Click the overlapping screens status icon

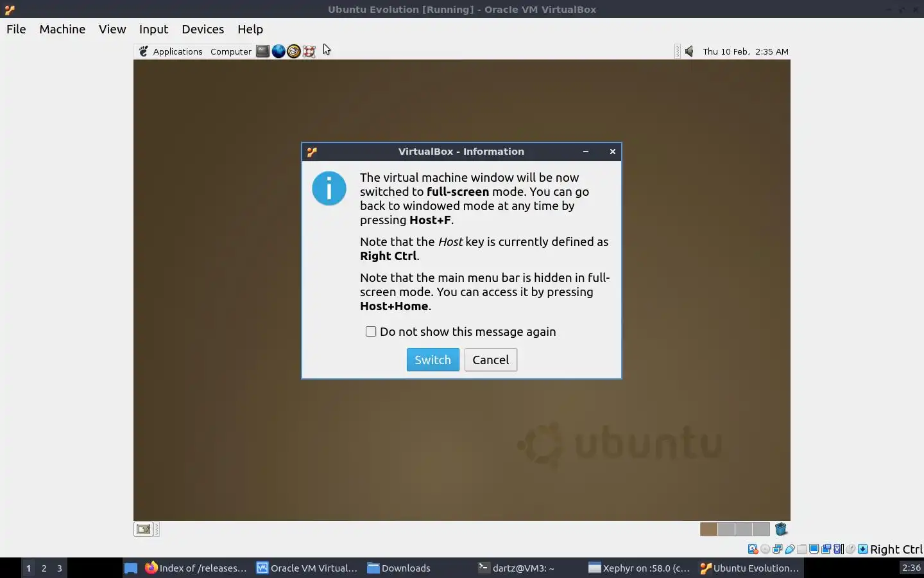(x=826, y=549)
